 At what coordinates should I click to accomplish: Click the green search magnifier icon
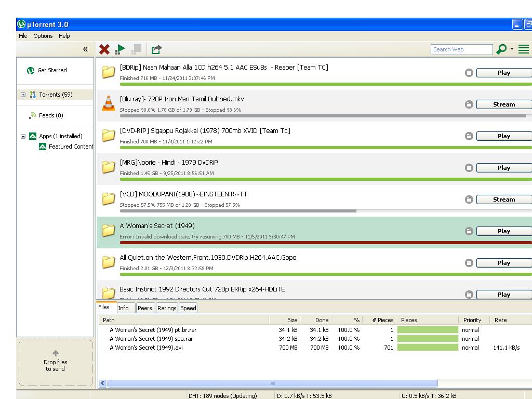[501, 49]
